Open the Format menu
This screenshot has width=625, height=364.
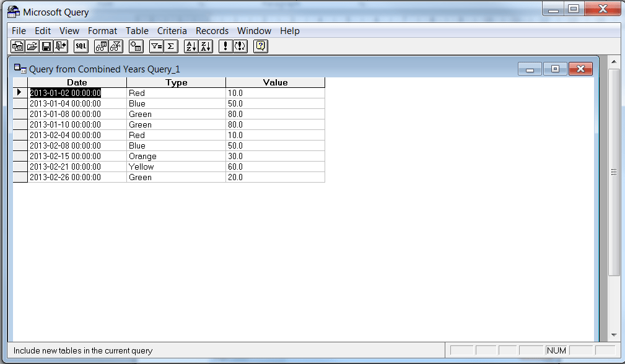pos(102,31)
